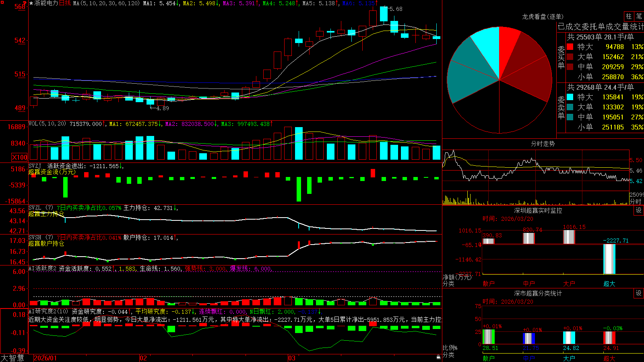Select 超大 category under 深市超赢分类统计

[609, 358]
